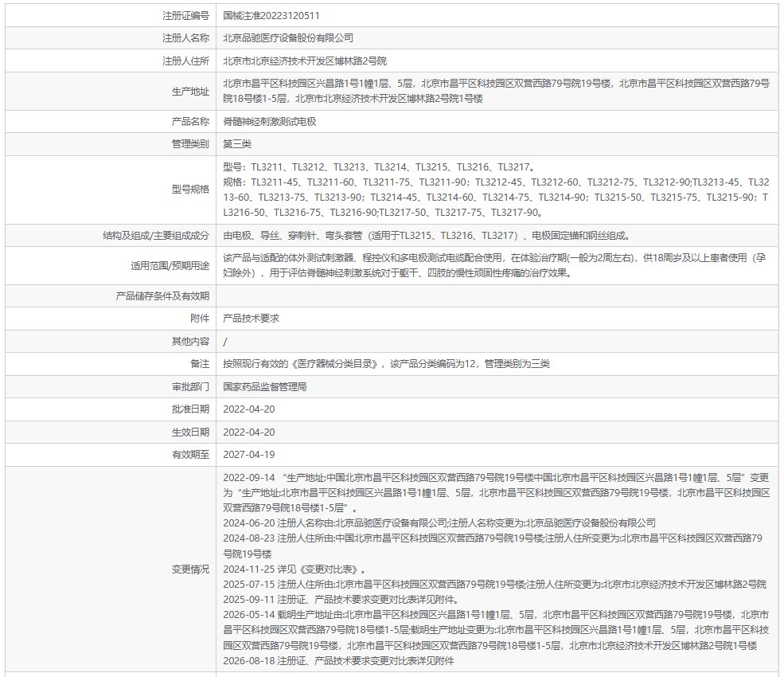The image size is (784, 677).
Task: Click the 注册人名称 label
Action: tap(185, 38)
